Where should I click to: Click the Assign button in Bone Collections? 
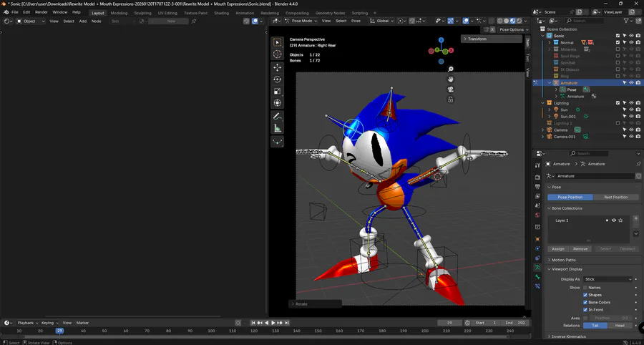coord(558,249)
